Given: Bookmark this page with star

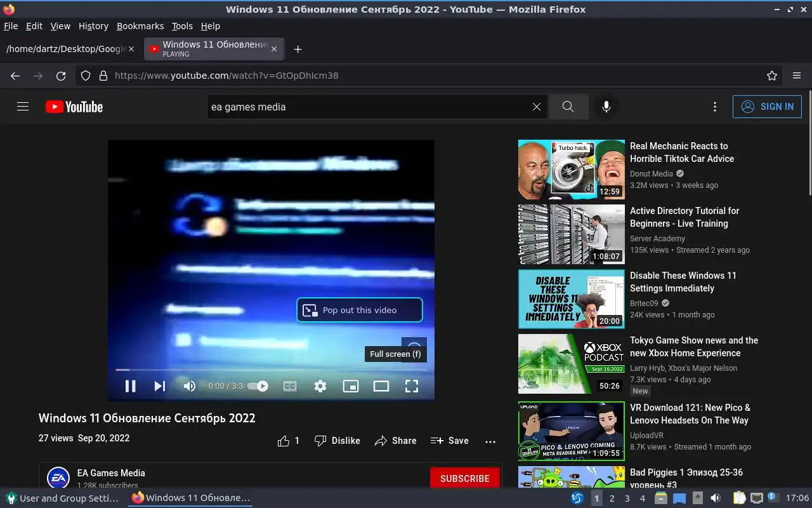Looking at the screenshot, I should tap(772, 76).
